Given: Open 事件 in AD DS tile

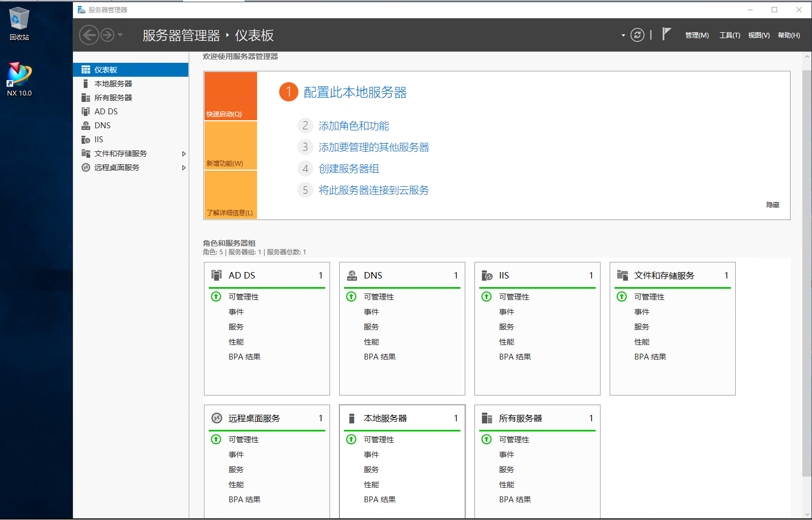Looking at the screenshot, I should click(236, 312).
